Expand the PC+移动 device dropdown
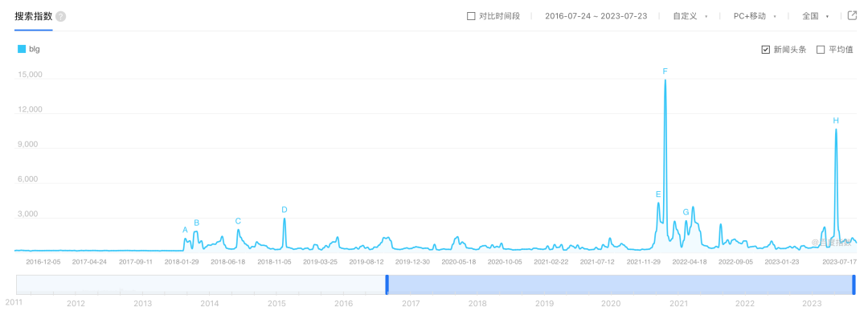The width and height of the screenshot is (868, 323). click(754, 16)
